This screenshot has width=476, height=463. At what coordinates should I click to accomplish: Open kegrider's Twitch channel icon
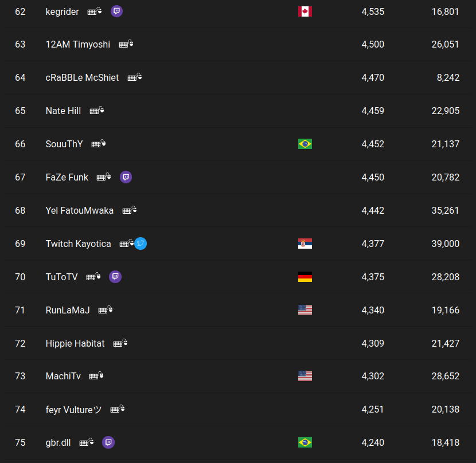(116, 11)
